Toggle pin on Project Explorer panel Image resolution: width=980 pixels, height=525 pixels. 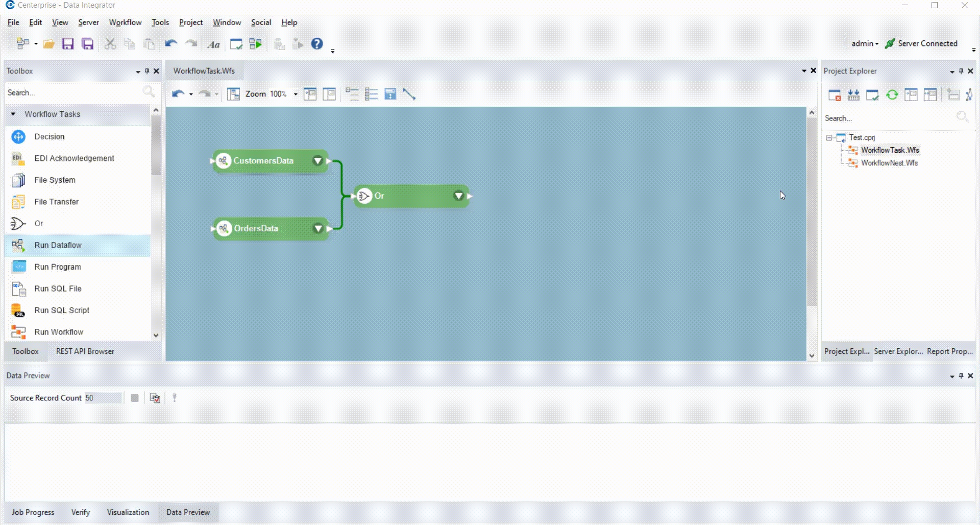tap(961, 71)
